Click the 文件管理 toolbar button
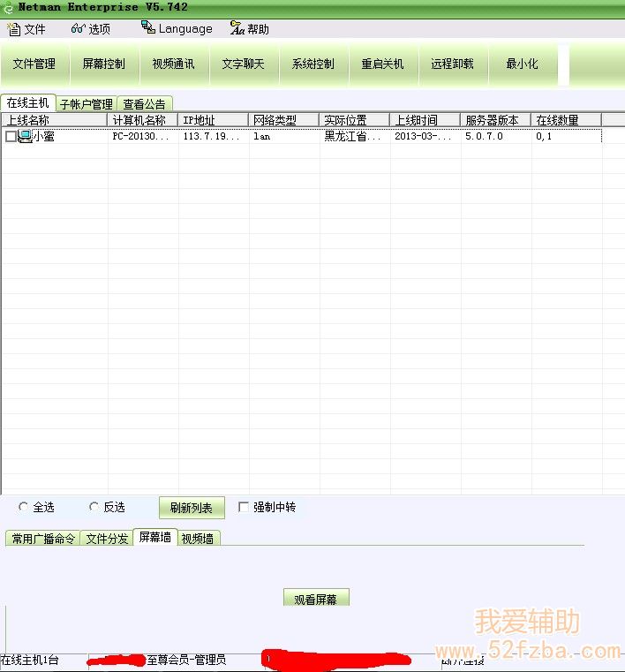Screen dimensions: 625x672 (34, 64)
